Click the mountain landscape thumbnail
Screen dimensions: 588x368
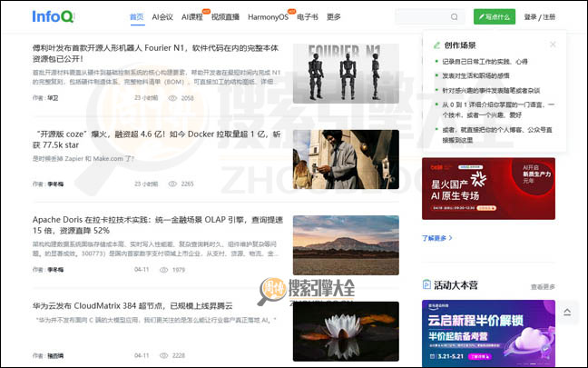tap(346, 245)
